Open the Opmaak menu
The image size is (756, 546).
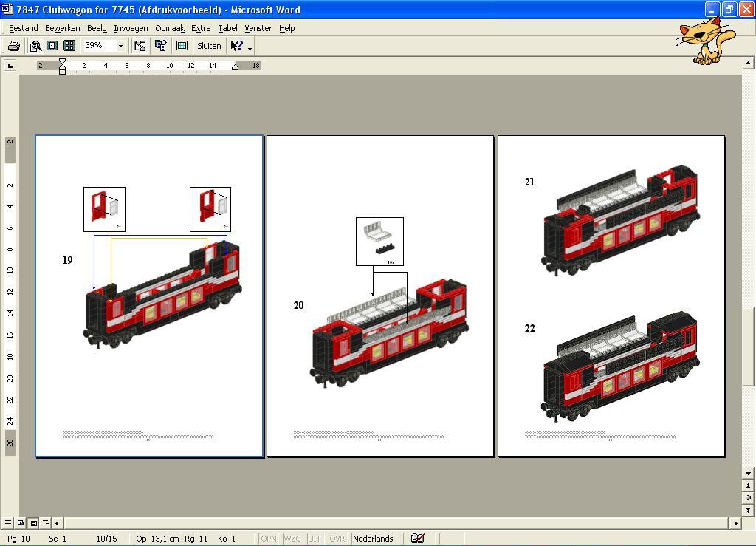coord(170,28)
